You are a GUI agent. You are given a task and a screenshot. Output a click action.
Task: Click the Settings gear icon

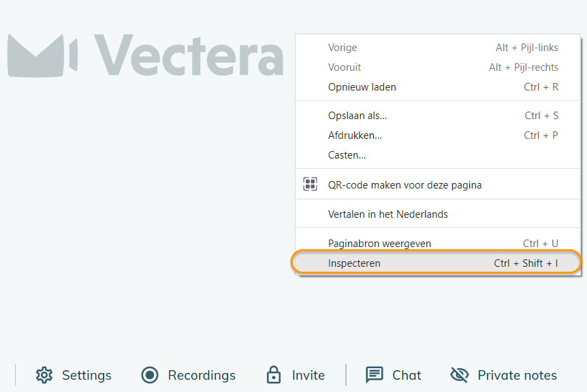(44, 375)
